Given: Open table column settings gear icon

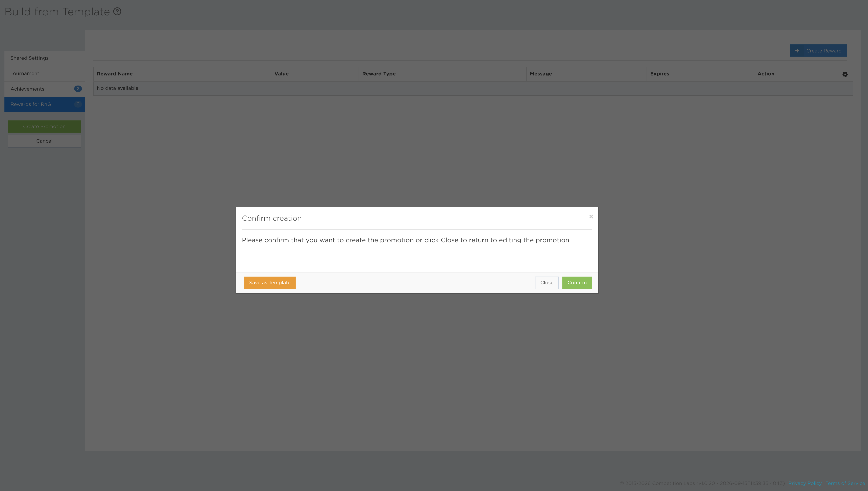Looking at the screenshot, I should click(845, 74).
